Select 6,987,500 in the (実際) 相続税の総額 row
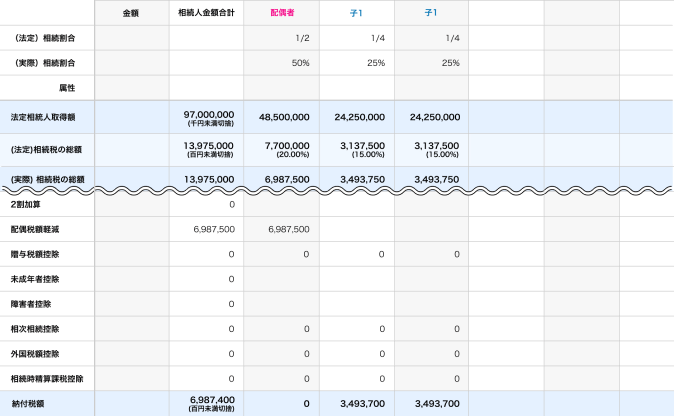This screenshot has width=674, height=416. point(287,179)
